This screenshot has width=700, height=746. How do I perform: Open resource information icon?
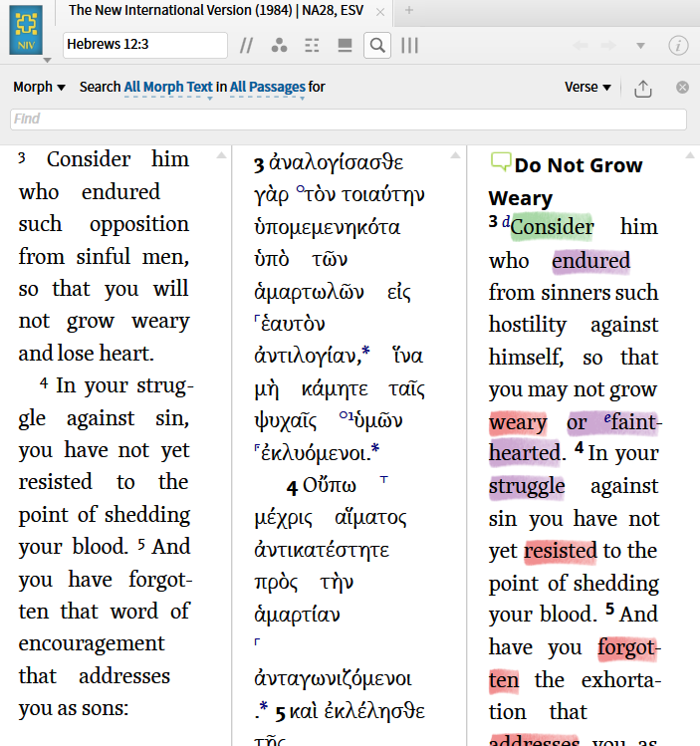[678, 46]
